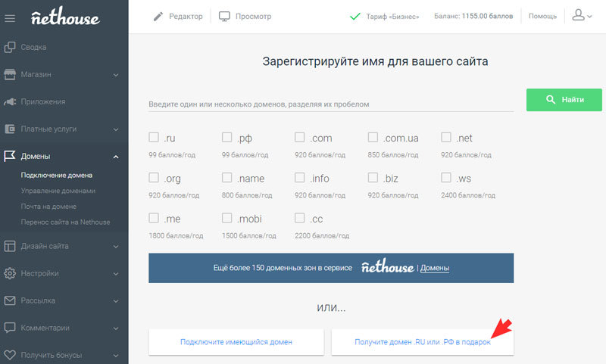
Task: Click the domain name search input field
Action: point(331,104)
